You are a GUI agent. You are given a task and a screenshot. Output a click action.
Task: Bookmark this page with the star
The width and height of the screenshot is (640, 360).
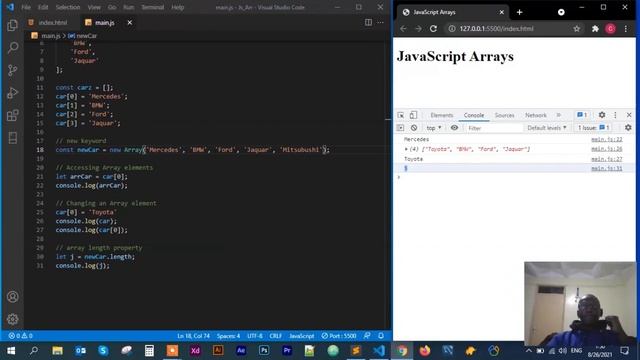coord(576,29)
